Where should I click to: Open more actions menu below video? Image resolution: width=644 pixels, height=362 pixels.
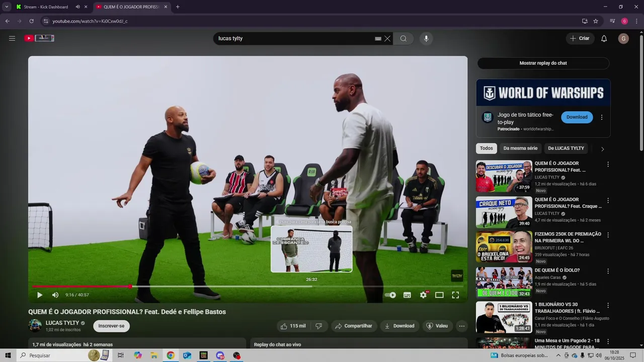coord(462,326)
